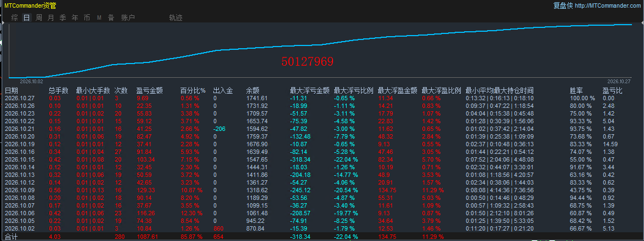Select the 2026.10.22 date row
Screen dimensions: 644x241
(322, 121)
